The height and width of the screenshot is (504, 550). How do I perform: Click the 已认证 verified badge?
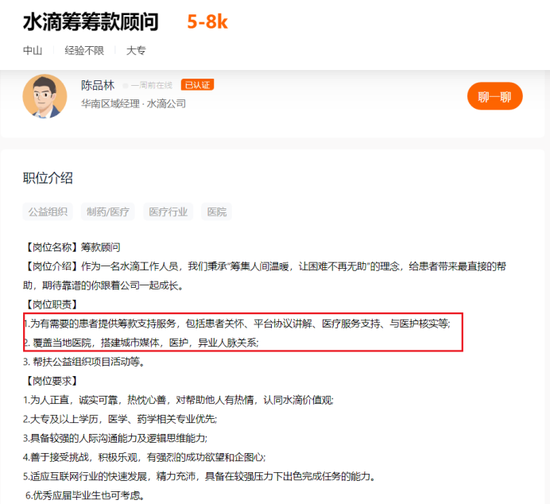coord(197,85)
